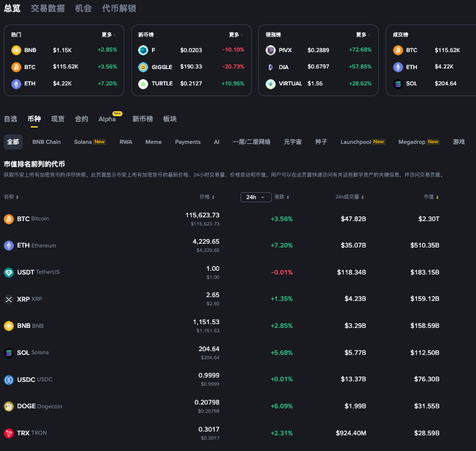Click the Ethereum icon in the table row
The width and height of the screenshot is (476, 451).
pyautogui.click(x=9, y=246)
